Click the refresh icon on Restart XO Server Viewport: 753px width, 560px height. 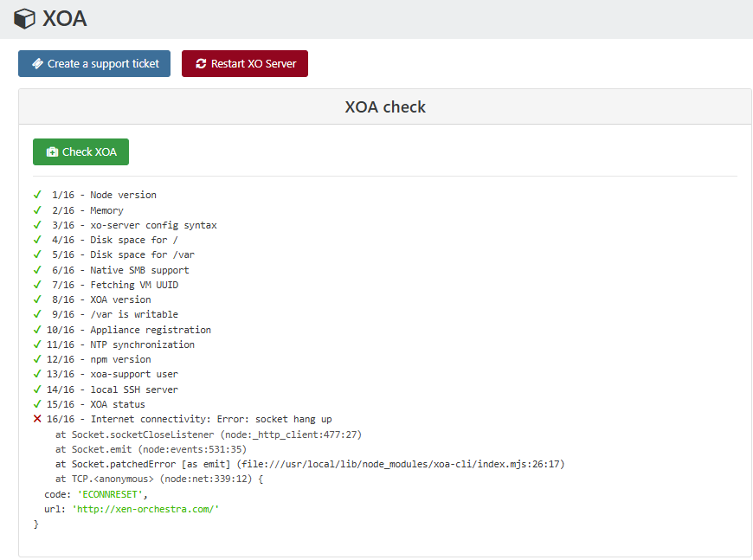click(201, 64)
